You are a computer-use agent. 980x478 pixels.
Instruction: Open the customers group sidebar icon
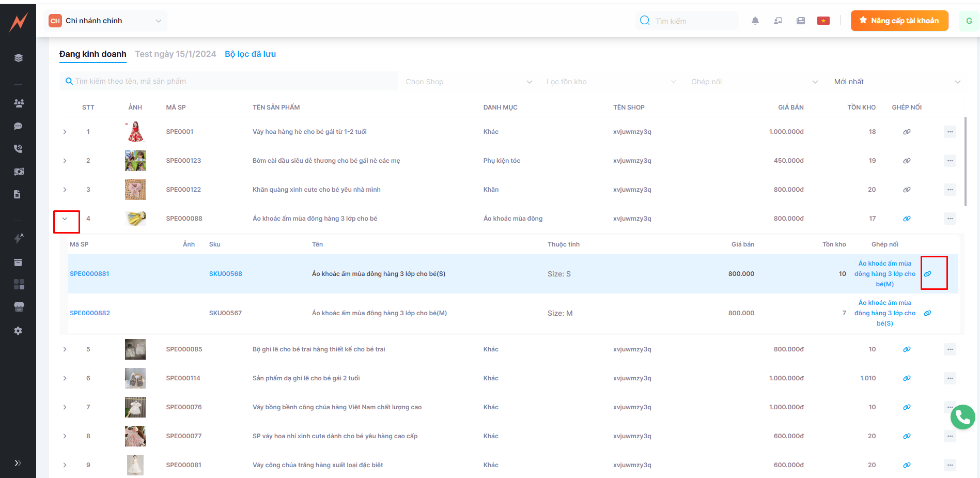coord(19,103)
